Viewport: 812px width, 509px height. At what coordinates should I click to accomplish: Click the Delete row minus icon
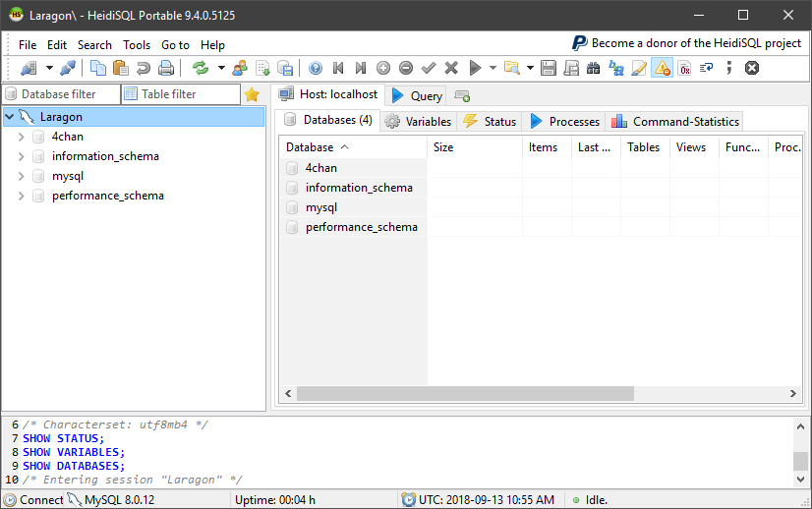coord(406,68)
